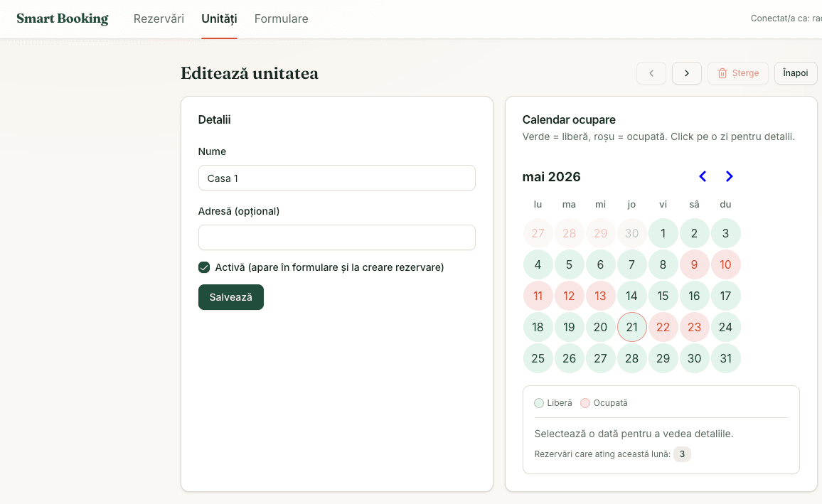Click the mai 2026 month heading
This screenshot has width=822, height=504.
pos(552,176)
